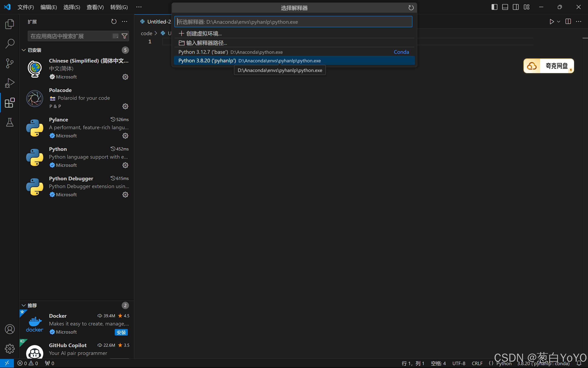Install the Docker extension

[x=121, y=332]
